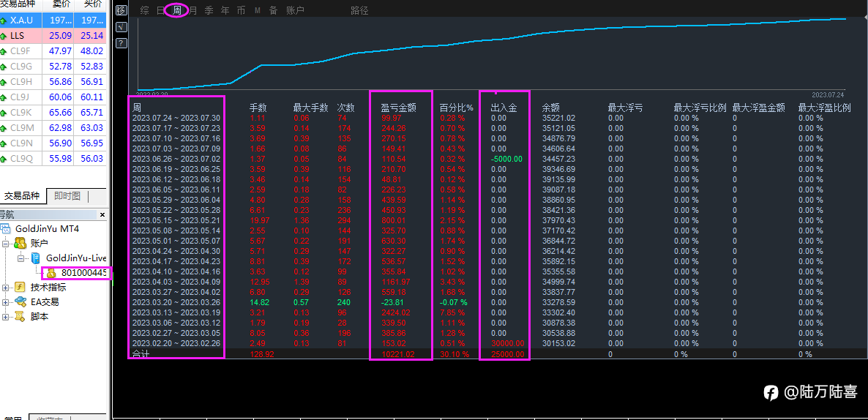Image resolution: width=868 pixels, height=420 pixels.
Task: Select the 脚本 scripts icon
Action: point(20,316)
